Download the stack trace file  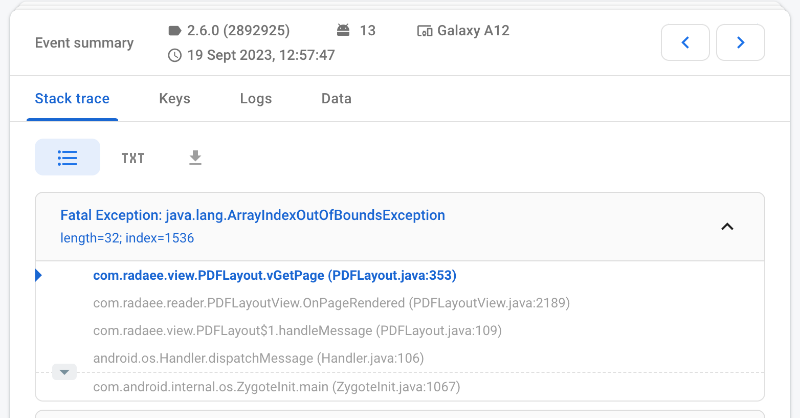195,157
